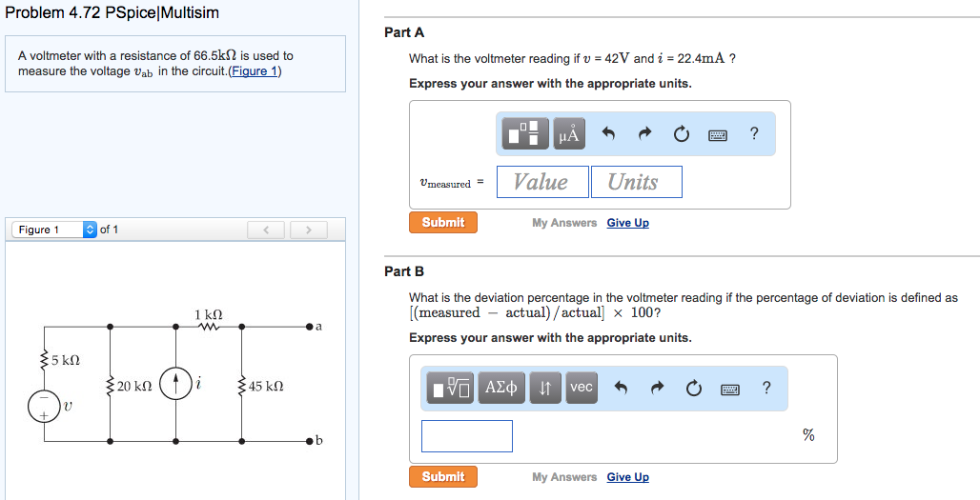This screenshot has height=500, width=980.
Task: Open Figure 1 selector dropdown
Action: tap(55, 230)
